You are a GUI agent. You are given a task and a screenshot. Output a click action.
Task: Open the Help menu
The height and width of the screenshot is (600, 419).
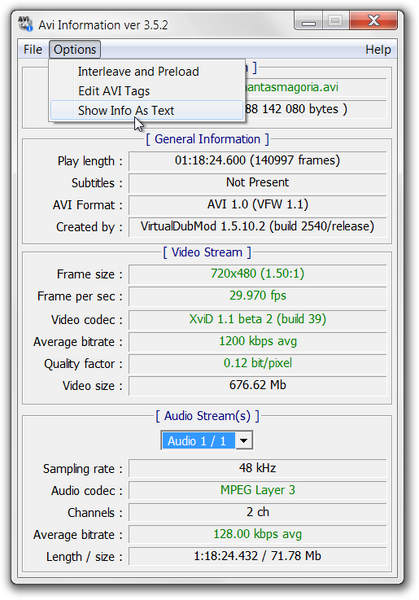pos(378,50)
